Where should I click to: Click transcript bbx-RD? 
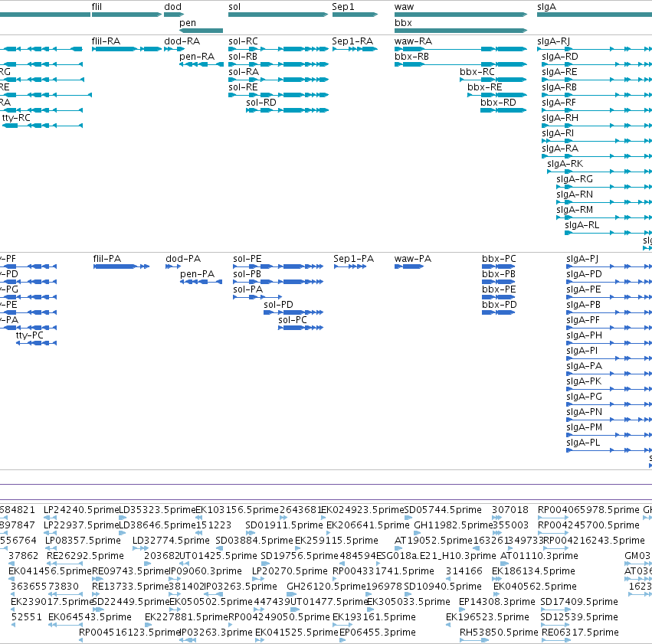click(503, 110)
